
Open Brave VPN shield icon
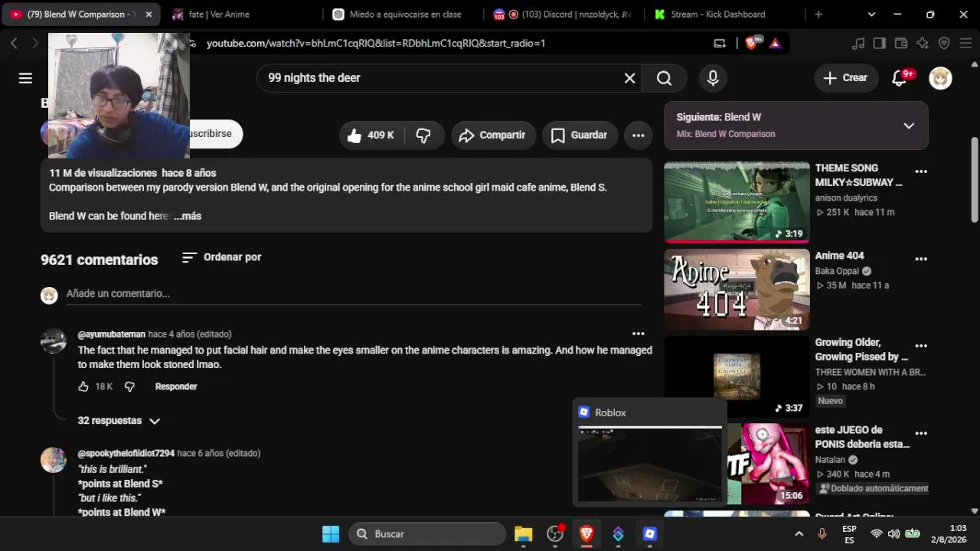click(944, 44)
